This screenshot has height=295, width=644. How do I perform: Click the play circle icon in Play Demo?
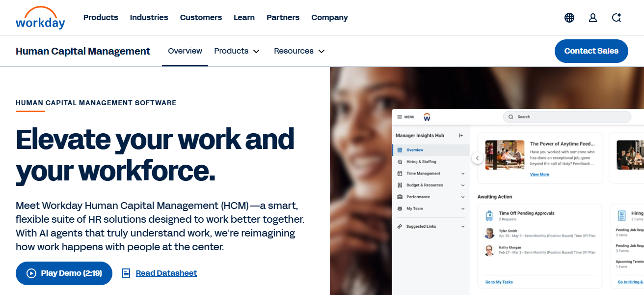(31, 273)
